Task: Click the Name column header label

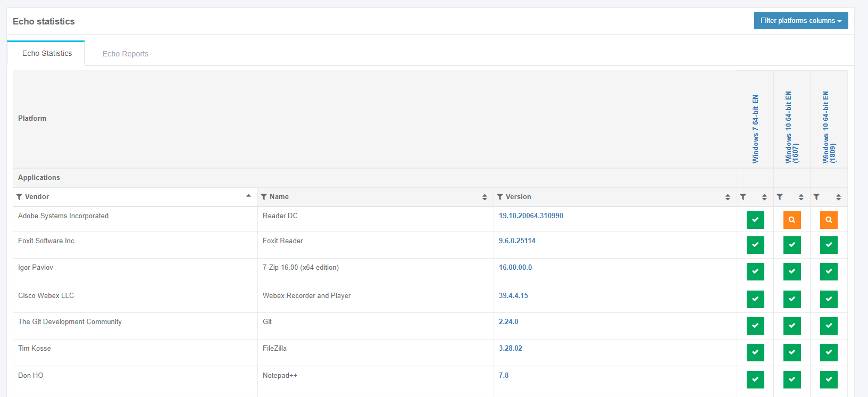Action: (279, 196)
